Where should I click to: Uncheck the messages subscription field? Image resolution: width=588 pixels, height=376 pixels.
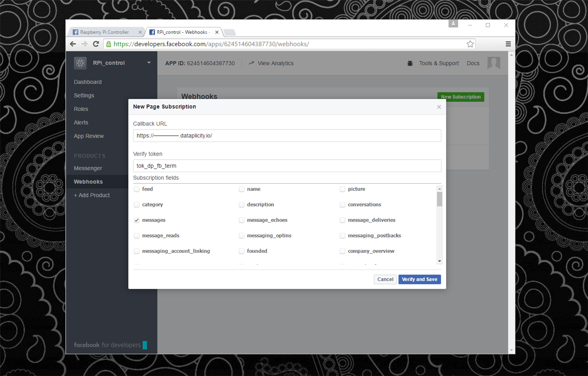137,220
